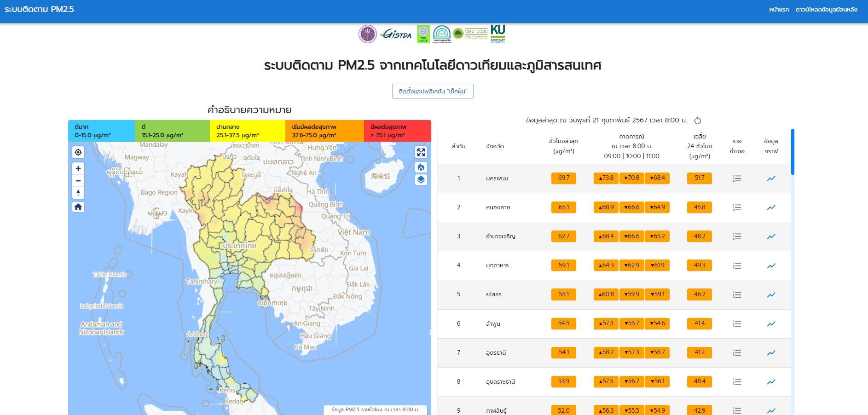
Task: Open graph data for มุกดาหาร
Action: (771, 266)
